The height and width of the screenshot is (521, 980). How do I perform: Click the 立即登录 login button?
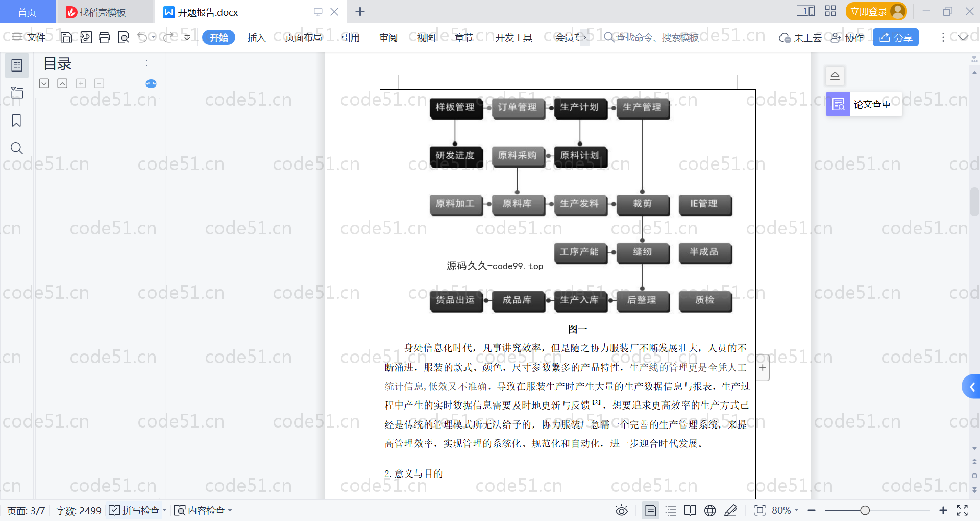coord(876,11)
